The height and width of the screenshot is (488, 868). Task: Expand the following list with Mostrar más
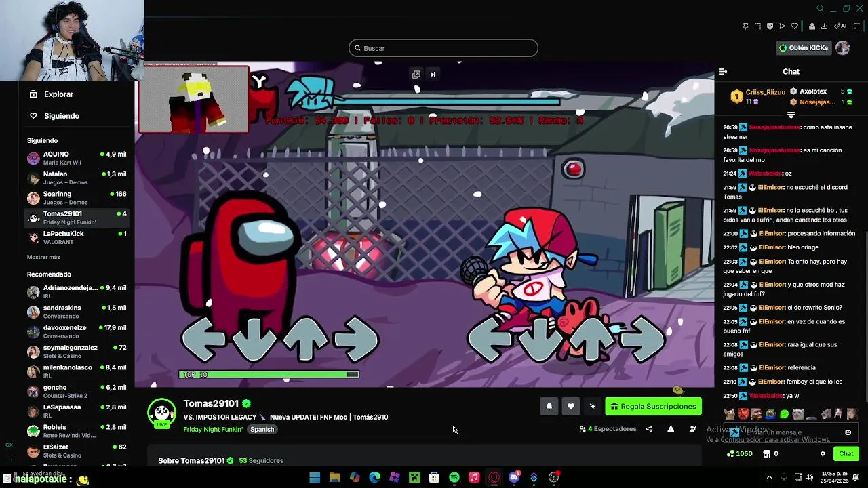click(x=43, y=257)
